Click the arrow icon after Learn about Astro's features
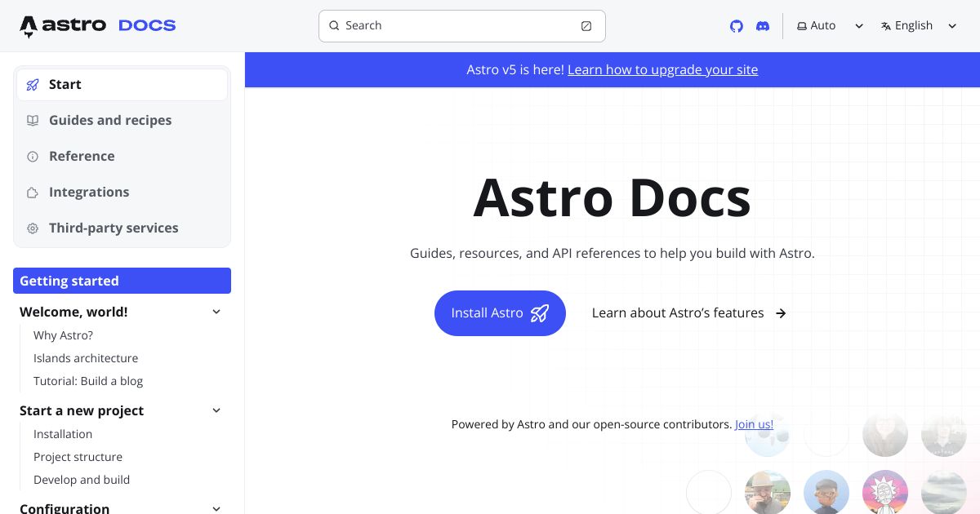The width and height of the screenshot is (980, 514). 781,313
